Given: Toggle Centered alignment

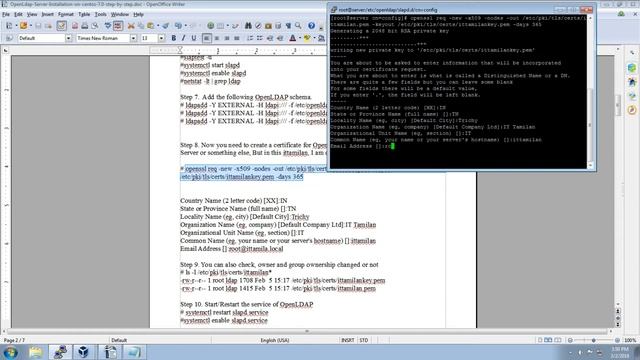Looking at the screenshot, I should (x=217, y=38).
